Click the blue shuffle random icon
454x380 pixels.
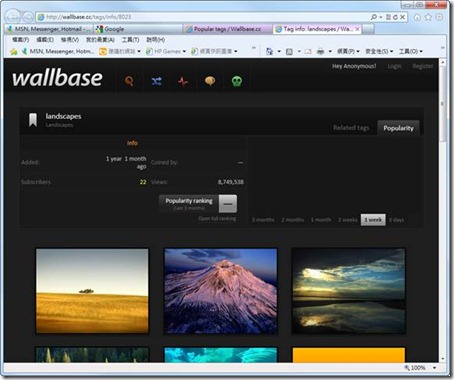tap(156, 81)
